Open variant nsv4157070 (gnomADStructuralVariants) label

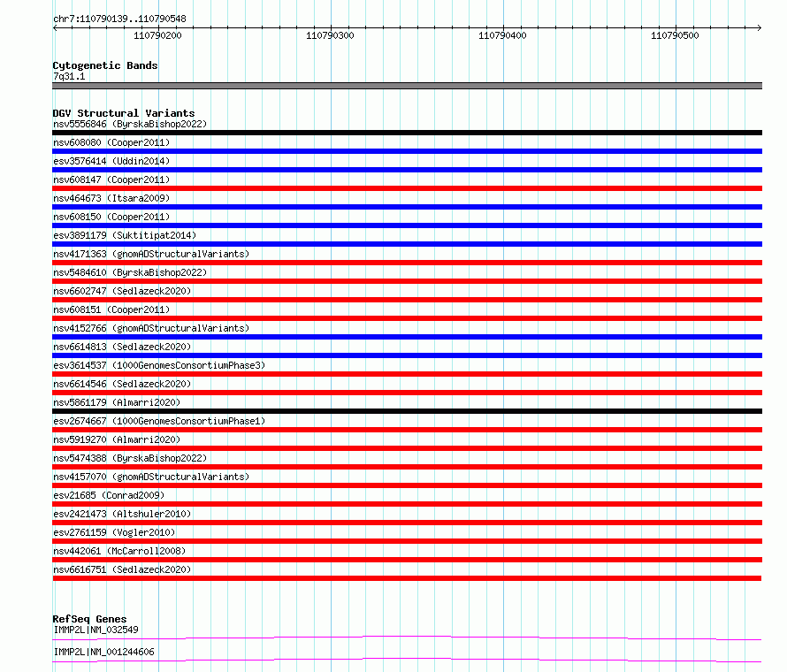tap(151, 477)
